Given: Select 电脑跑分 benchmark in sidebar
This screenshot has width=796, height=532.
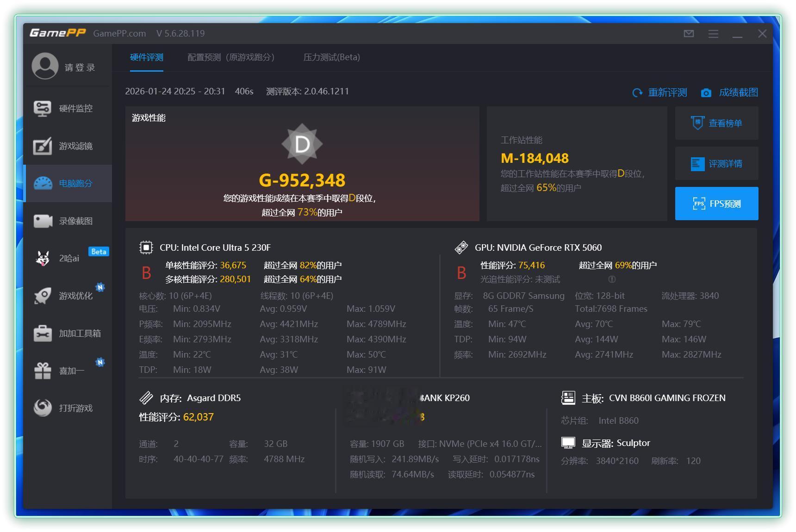Looking at the screenshot, I should pyautogui.click(x=68, y=183).
